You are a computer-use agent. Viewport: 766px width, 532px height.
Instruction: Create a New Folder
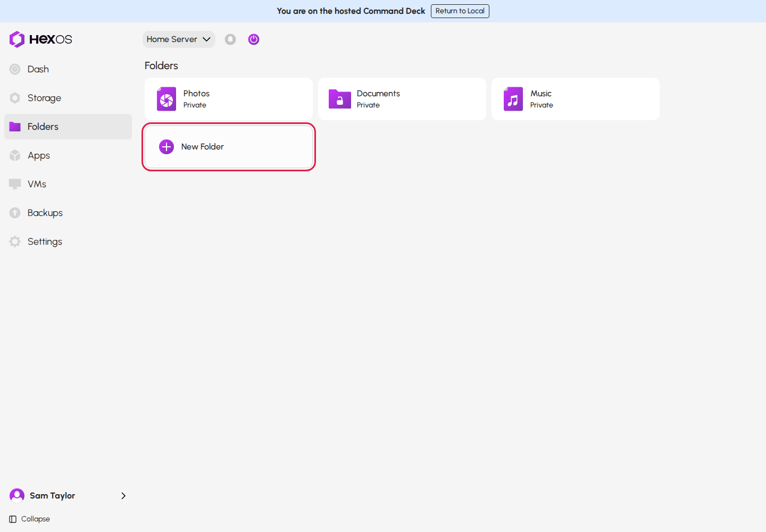click(229, 147)
